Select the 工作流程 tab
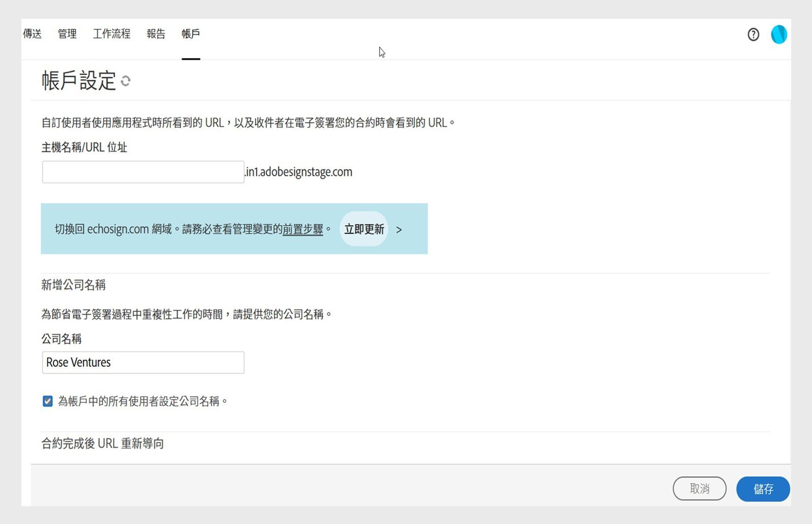Viewport: 812px width, 524px height. tap(111, 34)
